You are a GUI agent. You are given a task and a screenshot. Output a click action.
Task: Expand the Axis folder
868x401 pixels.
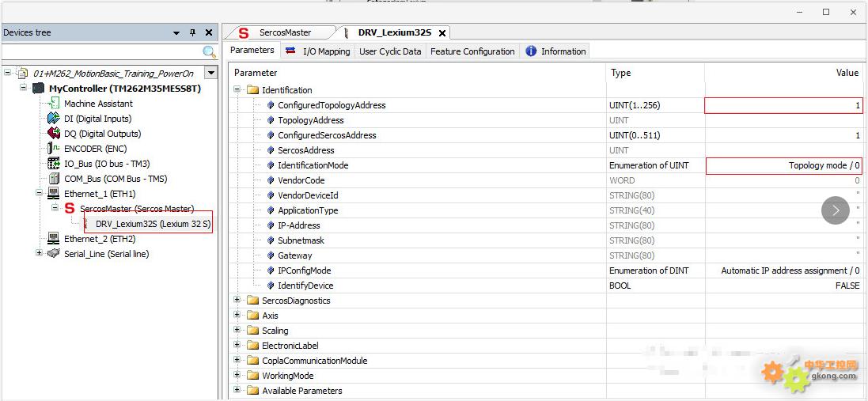pos(237,315)
